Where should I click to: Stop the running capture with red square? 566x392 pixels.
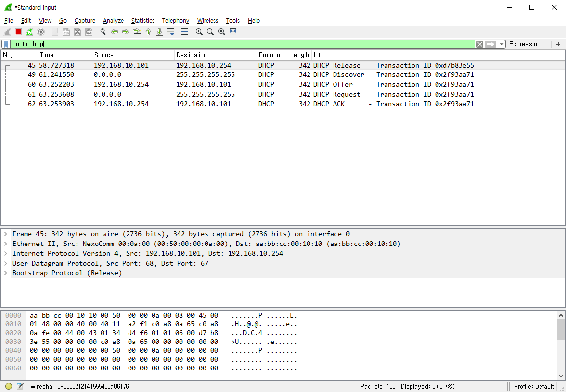tap(18, 32)
